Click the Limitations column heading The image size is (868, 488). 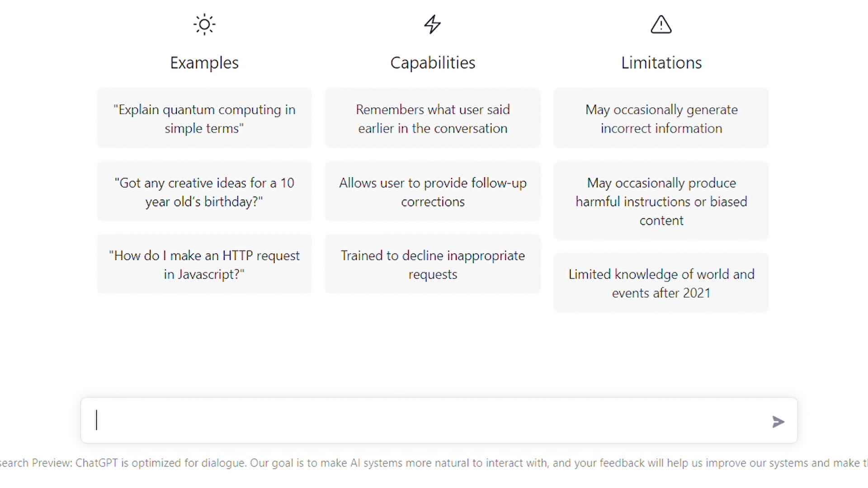pos(661,63)
